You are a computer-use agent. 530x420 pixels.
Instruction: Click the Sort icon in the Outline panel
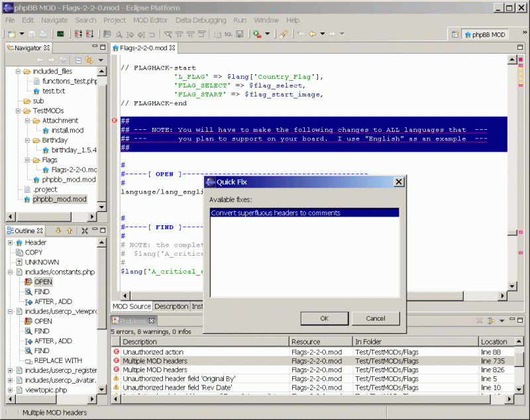[x=58, y=231]
